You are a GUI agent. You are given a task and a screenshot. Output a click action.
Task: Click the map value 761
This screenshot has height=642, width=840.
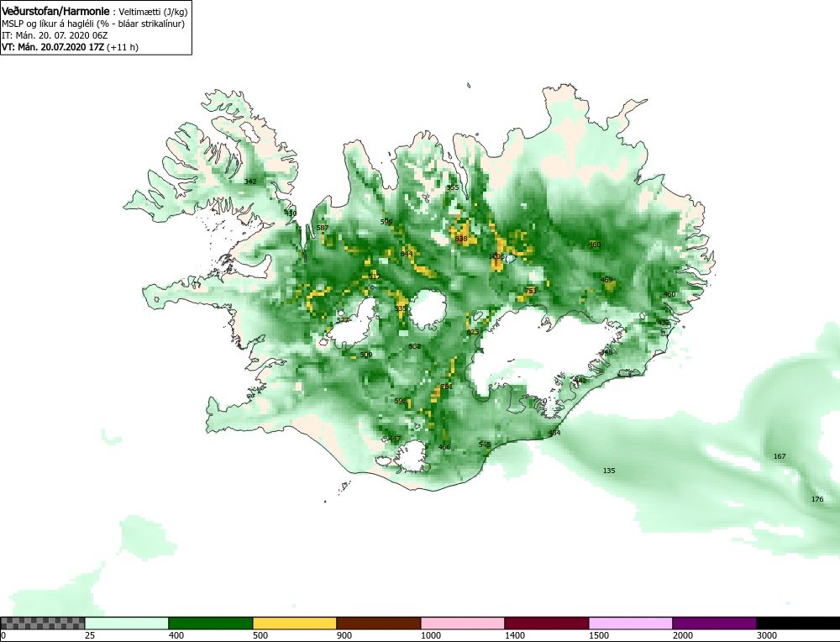coord(446,387)
